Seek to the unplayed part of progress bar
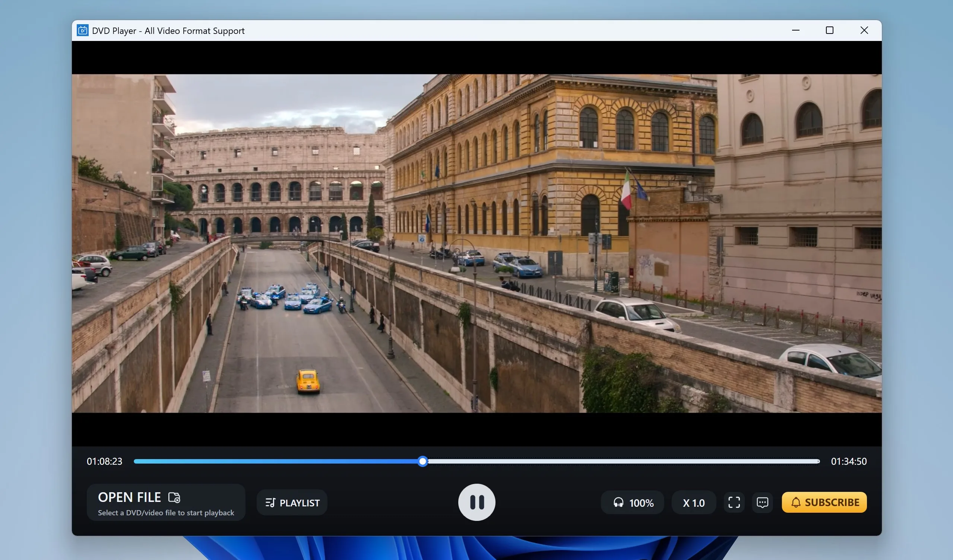 point(623,461)
